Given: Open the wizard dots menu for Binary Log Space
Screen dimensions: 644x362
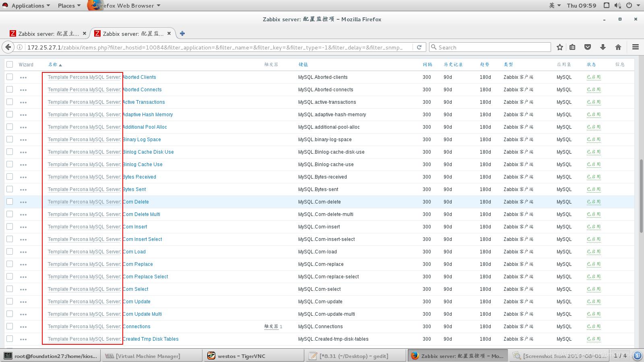Looking at the screenshot, I should click(23, 140).
